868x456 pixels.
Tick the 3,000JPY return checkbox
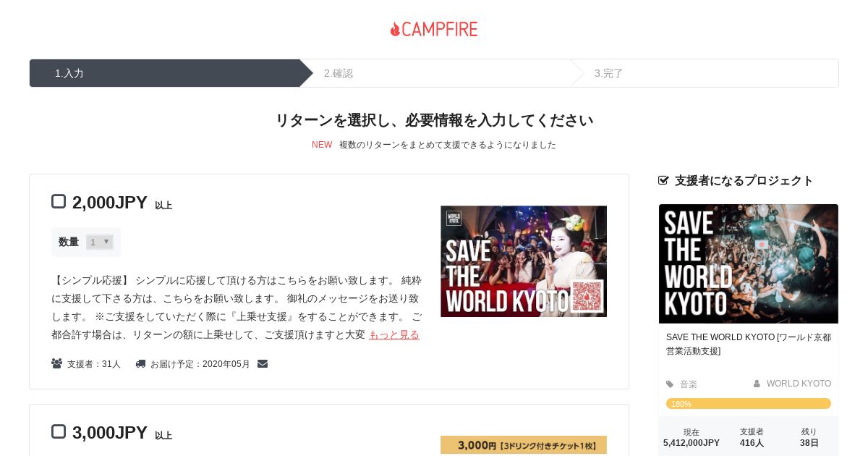point(59,431)
